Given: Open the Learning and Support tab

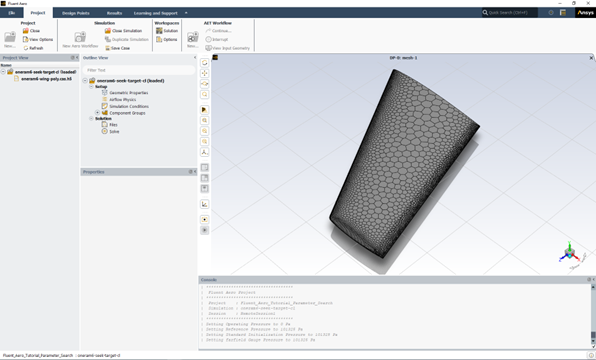Looking at the screenshot, I should pyautogui.click(x=155, y=13).
